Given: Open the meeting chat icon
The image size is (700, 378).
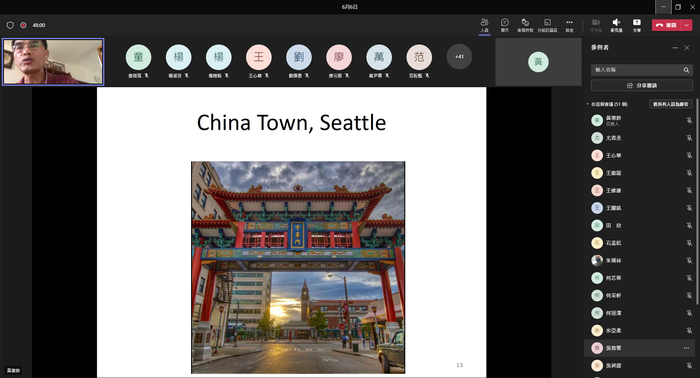Looking at the screenshot, I should pyautogui.click(x=505, y=25).
